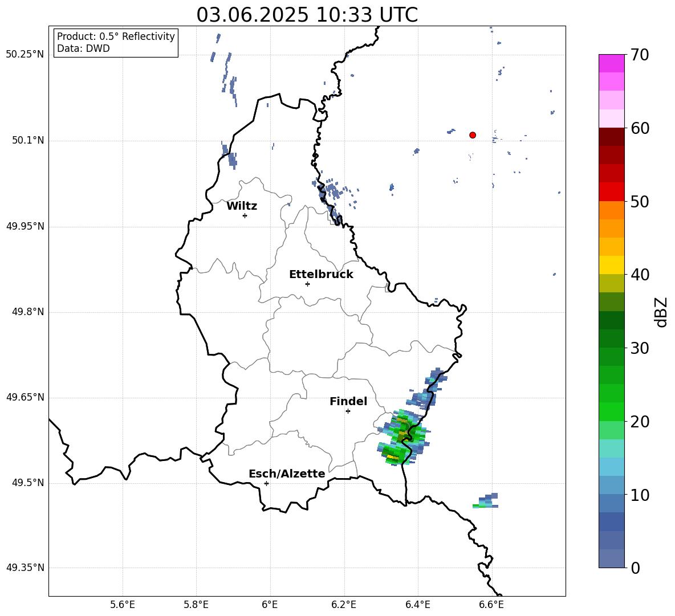Click the 49.35°N latitude tick label
675x616 pixels.
click(25, 568)
